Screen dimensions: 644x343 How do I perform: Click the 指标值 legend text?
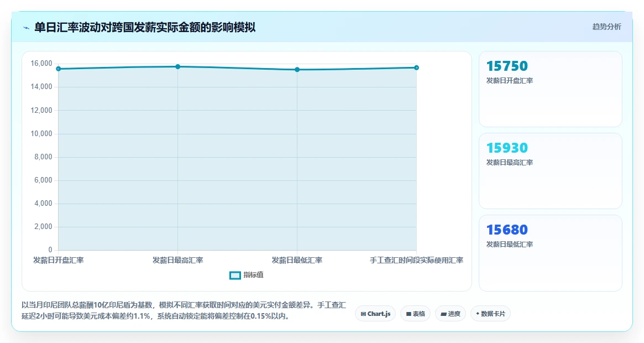[253, 275]
